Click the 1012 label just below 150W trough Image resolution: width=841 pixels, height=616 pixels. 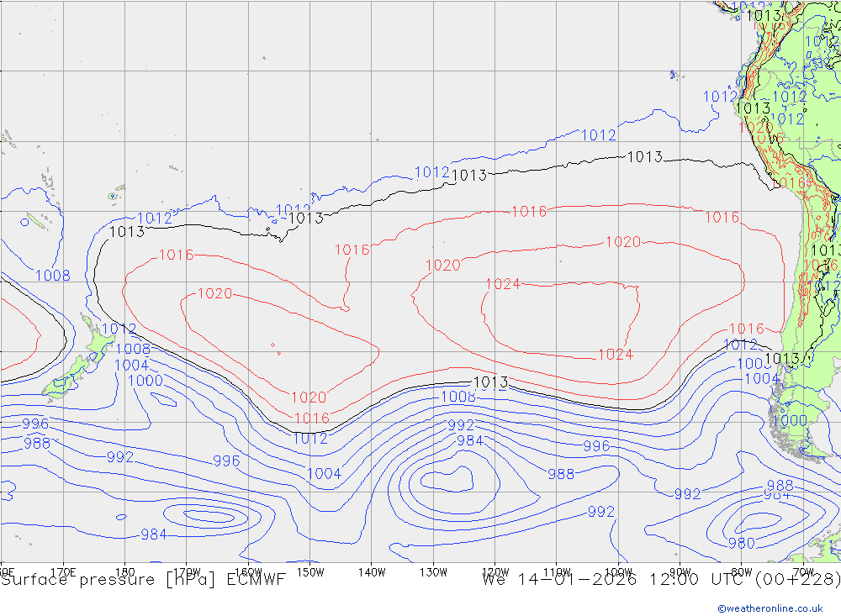tap(310, 439)
